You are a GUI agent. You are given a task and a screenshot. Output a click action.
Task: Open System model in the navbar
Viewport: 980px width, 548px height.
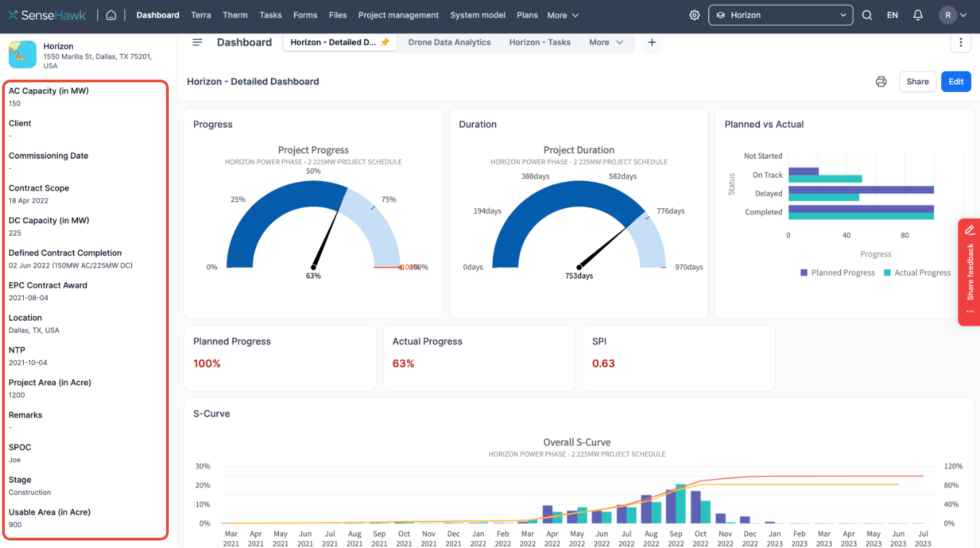[x=478, y=15]
